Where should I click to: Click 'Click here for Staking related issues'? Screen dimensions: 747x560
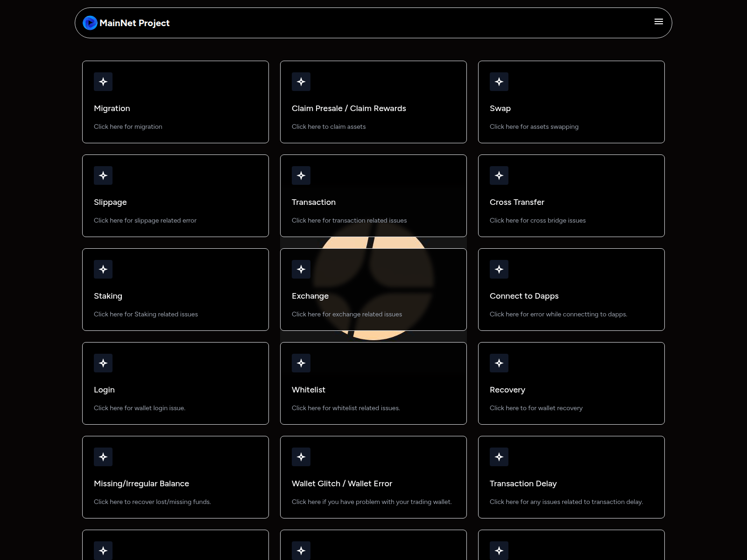[x=146, y=314]
